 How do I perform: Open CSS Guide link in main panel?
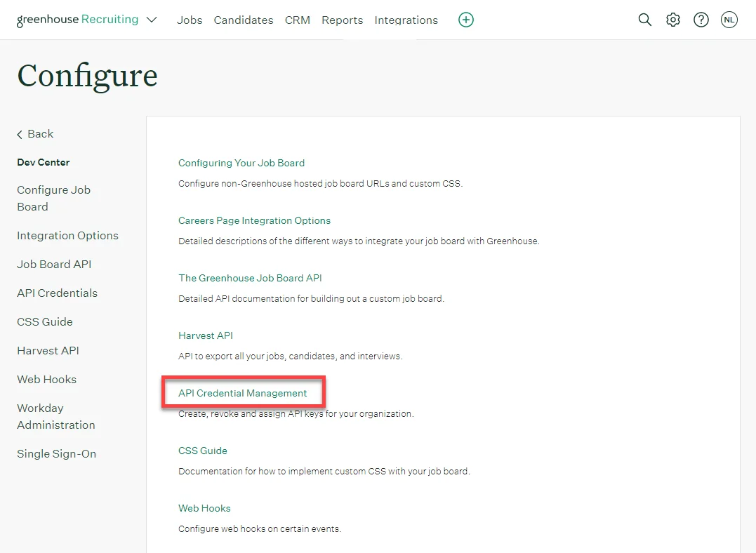203,451
